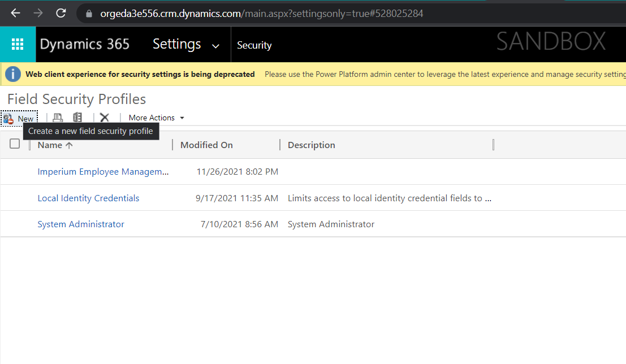626x364 pixels.
Task: Click the browser address bar URL
Action: [261, 14]
